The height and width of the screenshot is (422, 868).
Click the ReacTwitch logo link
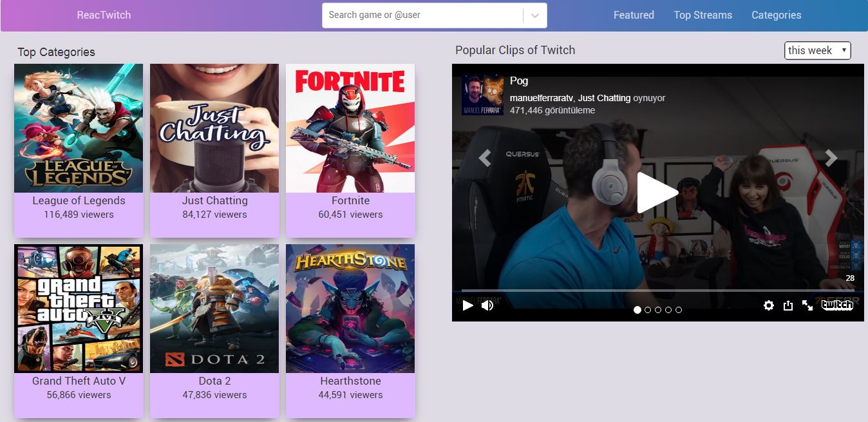(104, 15)
